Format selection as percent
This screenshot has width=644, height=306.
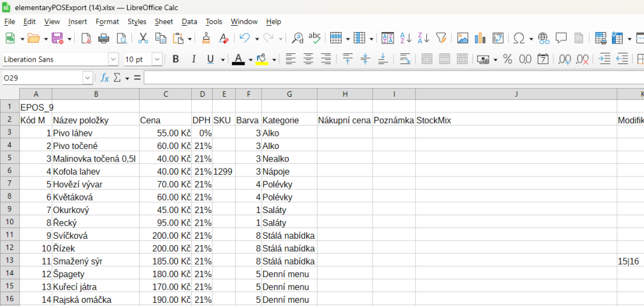(x=507, y=59)
